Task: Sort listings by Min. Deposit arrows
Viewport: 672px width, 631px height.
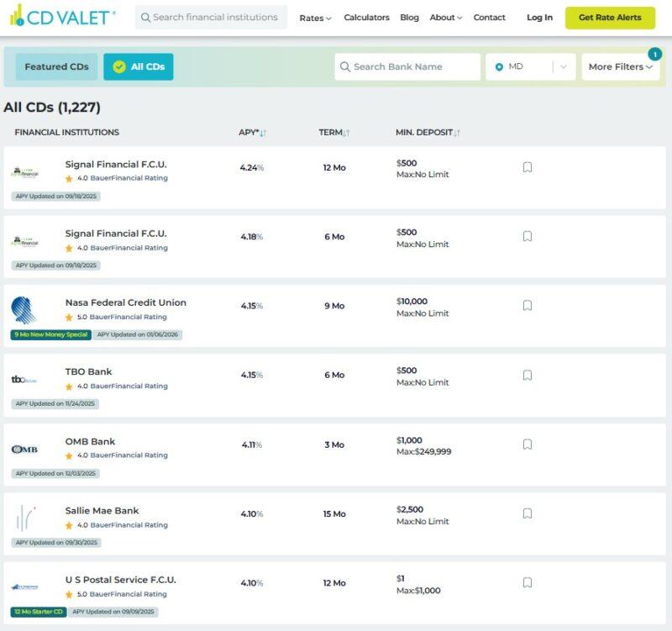Action: click(457, 133)
